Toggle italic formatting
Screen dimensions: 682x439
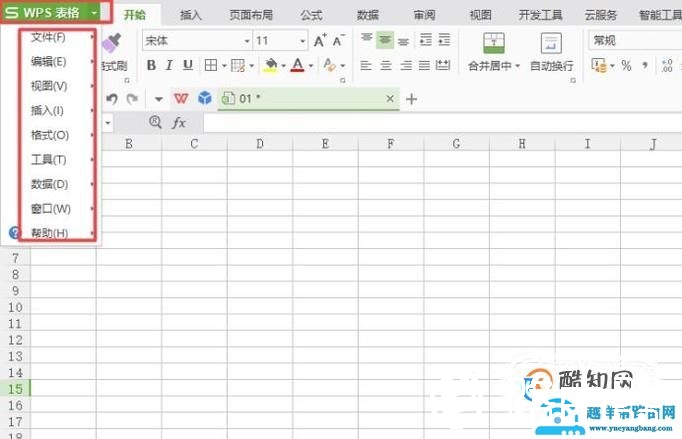click(x=169, y=66)
